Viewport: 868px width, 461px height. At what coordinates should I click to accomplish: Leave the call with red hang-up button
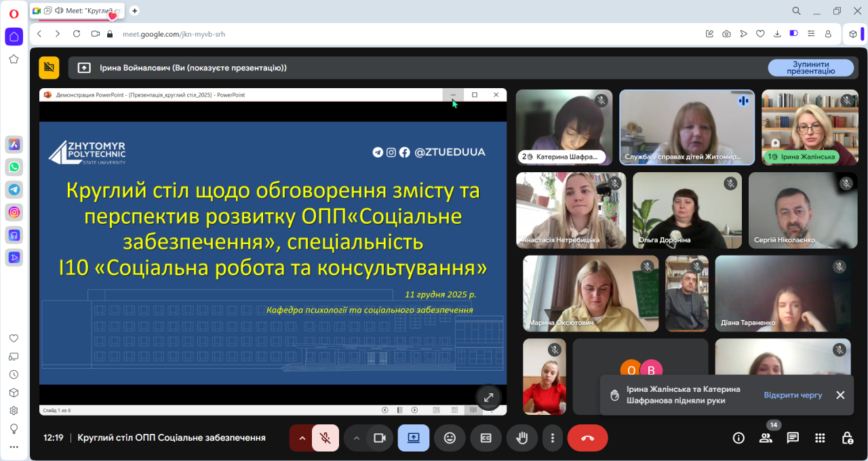tap(587, 438)
